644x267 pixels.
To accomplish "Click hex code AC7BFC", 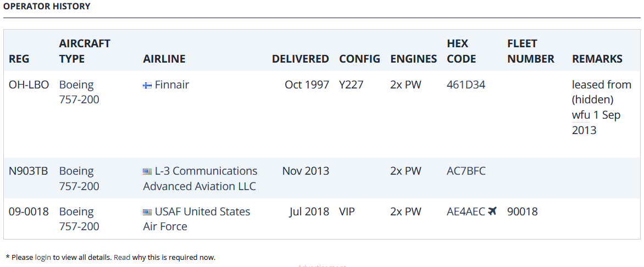I will click(466, 170).
